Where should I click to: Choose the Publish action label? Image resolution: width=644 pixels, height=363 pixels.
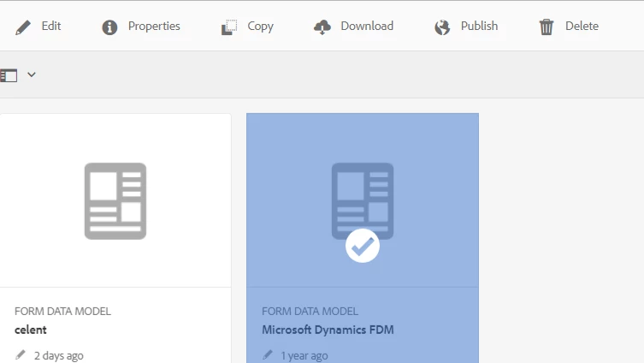(x=479, y=26)
